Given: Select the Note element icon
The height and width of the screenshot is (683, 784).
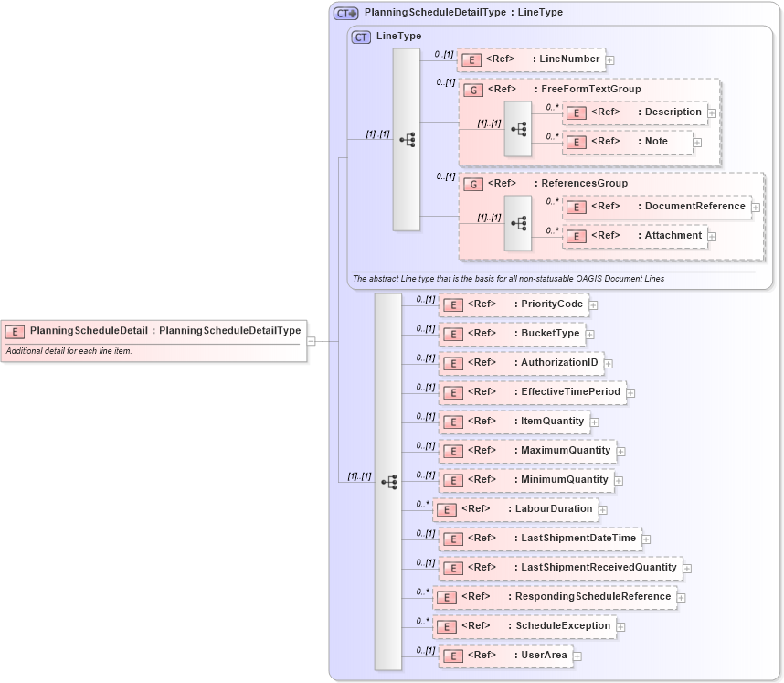Looking at the screenshot, I should [x=577, y=143].
